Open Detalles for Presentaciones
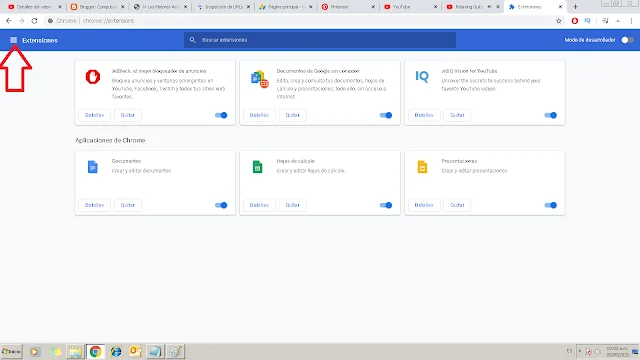Screen dimensions: 640x360 pos(424,205)
